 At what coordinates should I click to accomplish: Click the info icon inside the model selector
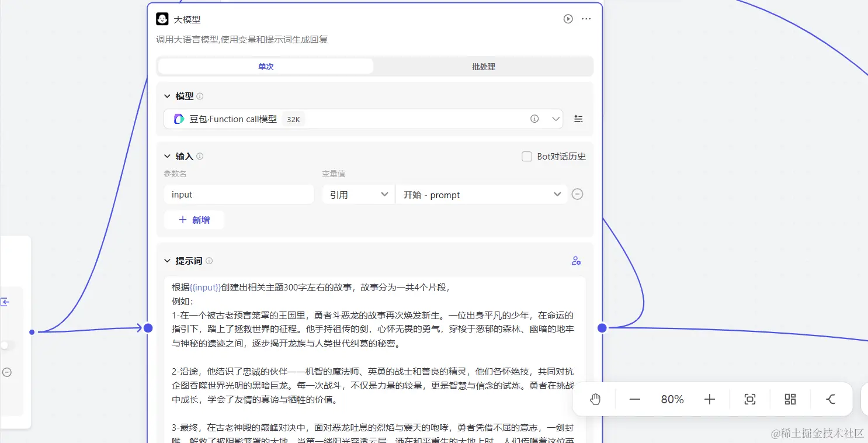pos(534,119)
